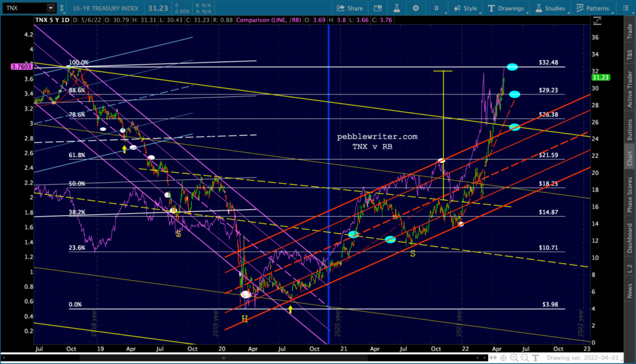Screen dimensions: 636x364
Task: Select the text T tool in bottom bar
Action: click(535, 358)
